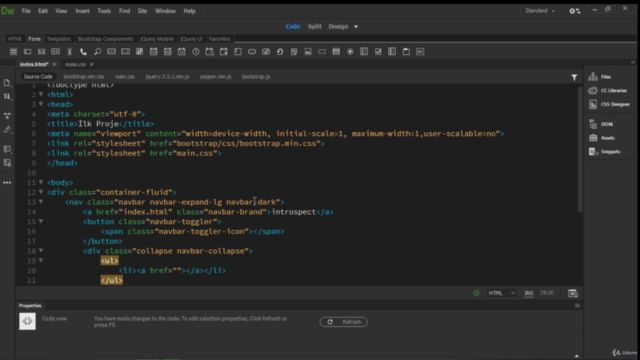Viewport: 640px width, 360px height.
Task: Insert an Email field icon
Action: coord(41,52)
